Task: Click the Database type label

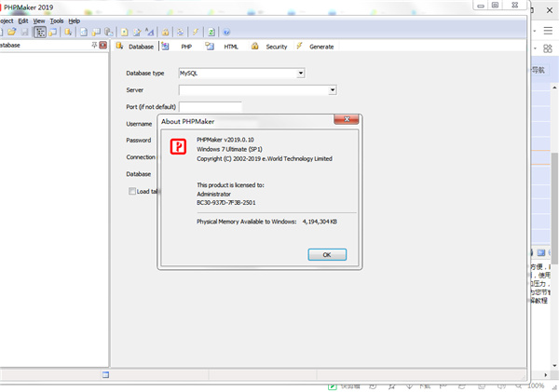Action: (145, 73)
